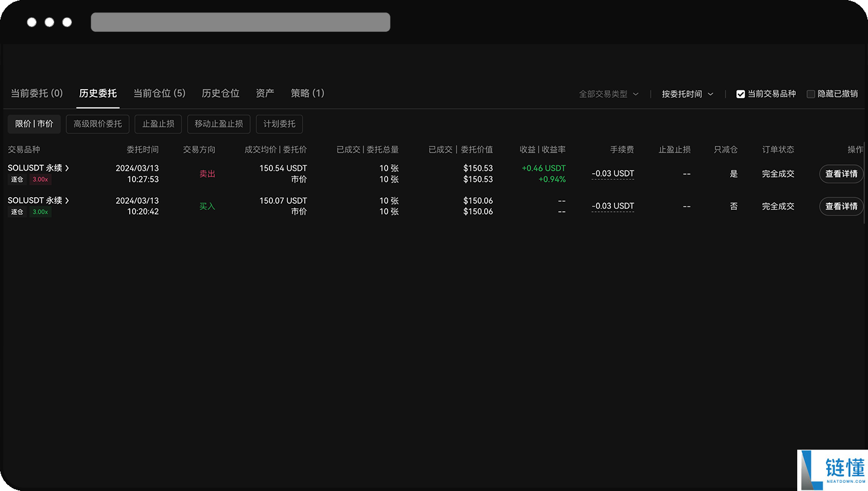The height and width of the screenshot is (491, 868).
Task: Open the 当前仓位 (5) tab
Action: click(159, 93)
